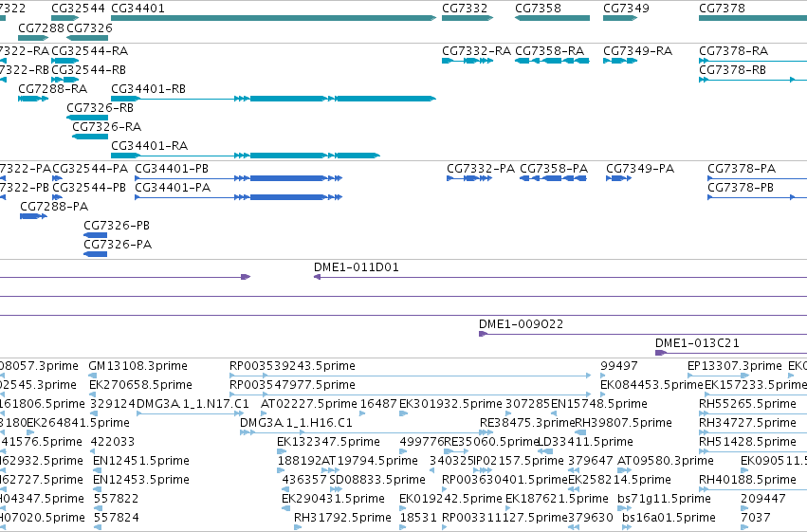Viewport: 807px width, 532px height.
Task: Click the LD33411.5prime EST label
Action: click(585, 443)
